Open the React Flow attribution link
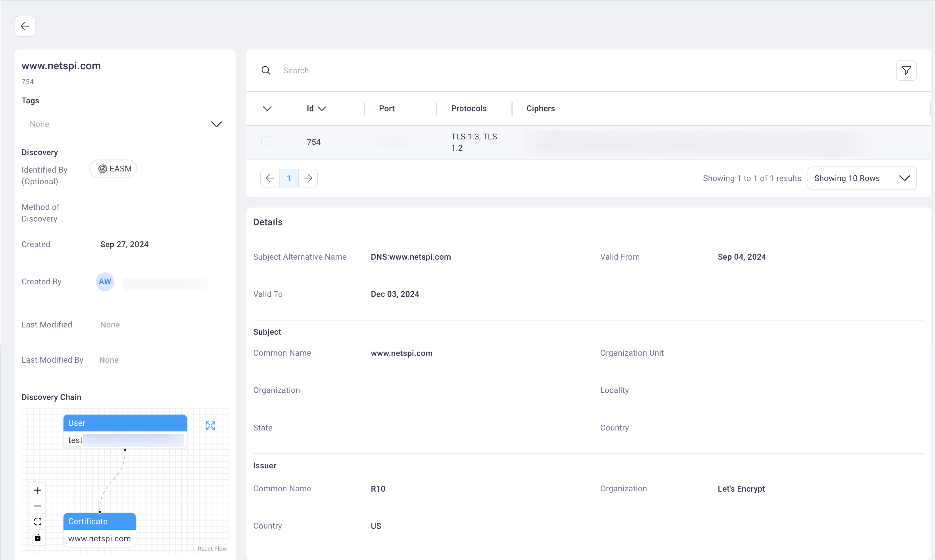This screenshot has width=935, height=560. [x=212, y=549]
